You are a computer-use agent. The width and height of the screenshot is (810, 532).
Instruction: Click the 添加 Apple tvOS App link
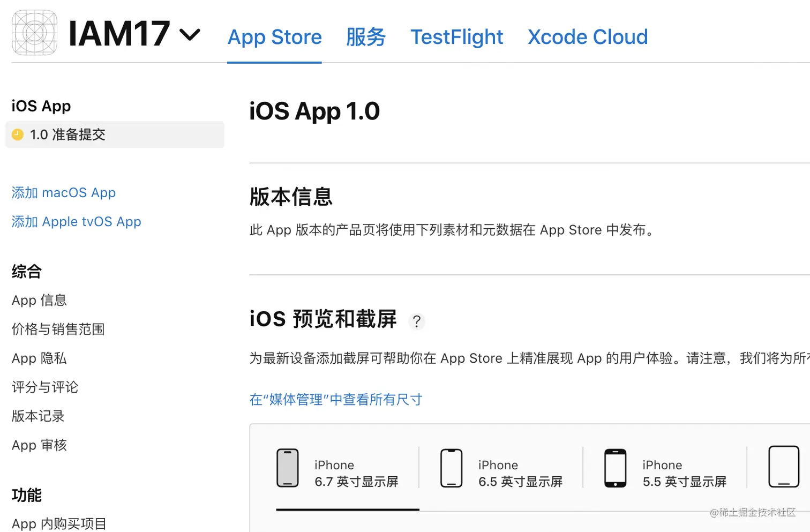(x=77, y=221)
